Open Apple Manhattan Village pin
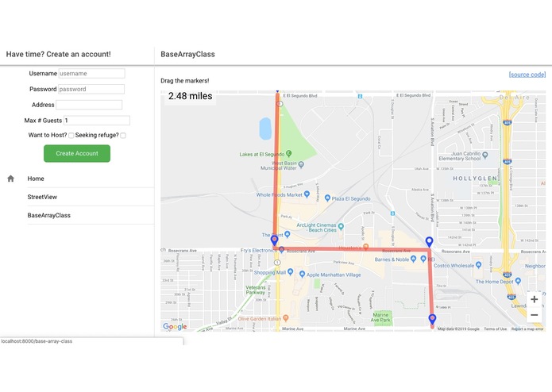 pyautogui.click(x=302, y=275)
